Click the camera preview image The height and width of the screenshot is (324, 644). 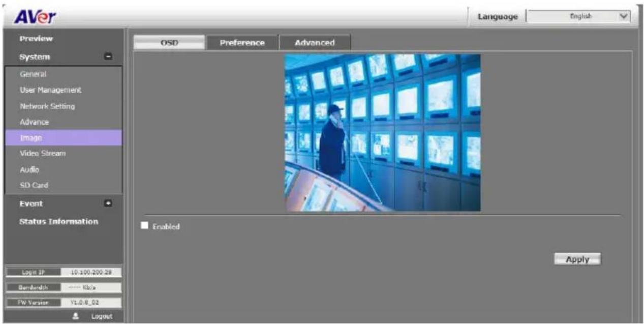(x=382, y=133)
